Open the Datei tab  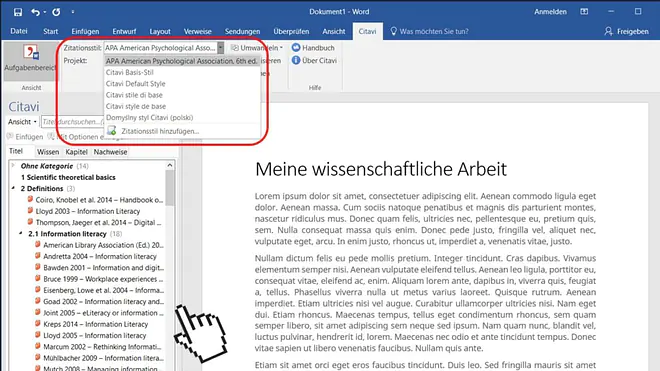(x=19, y=31)
